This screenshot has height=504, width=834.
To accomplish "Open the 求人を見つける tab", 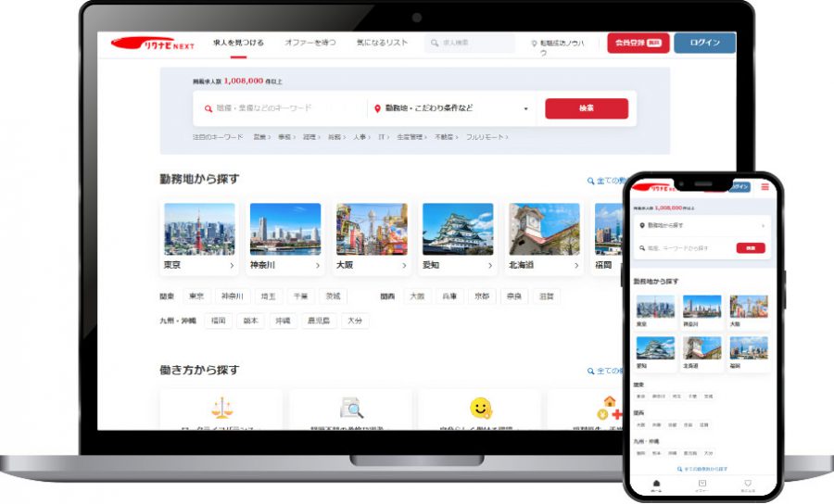I will click(238, 43).
